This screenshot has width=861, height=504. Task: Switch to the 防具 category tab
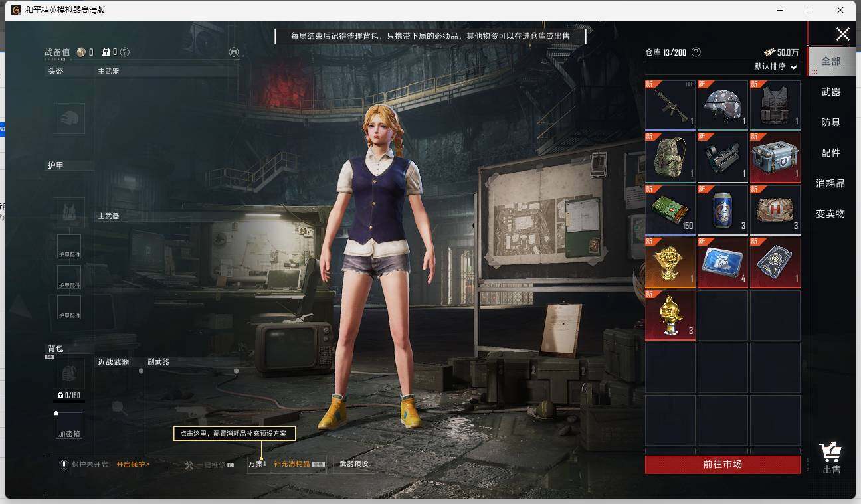(830, 122)
